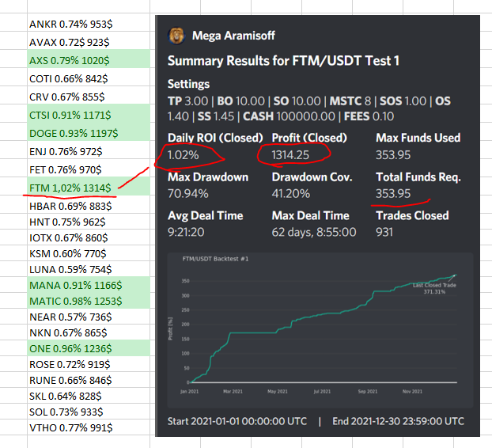Click the CTSI 0.91% 1171$ cell

click(x=89, y=115)
